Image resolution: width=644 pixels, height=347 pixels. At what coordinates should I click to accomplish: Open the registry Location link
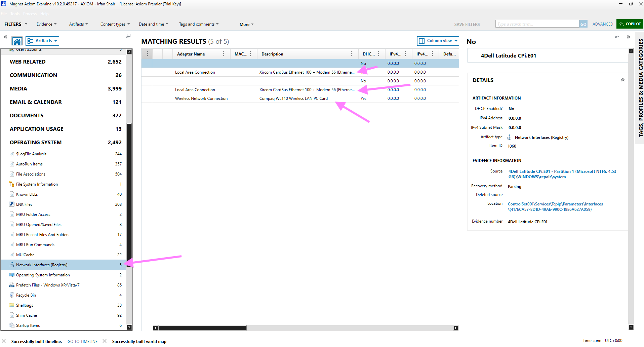point(555,207)
